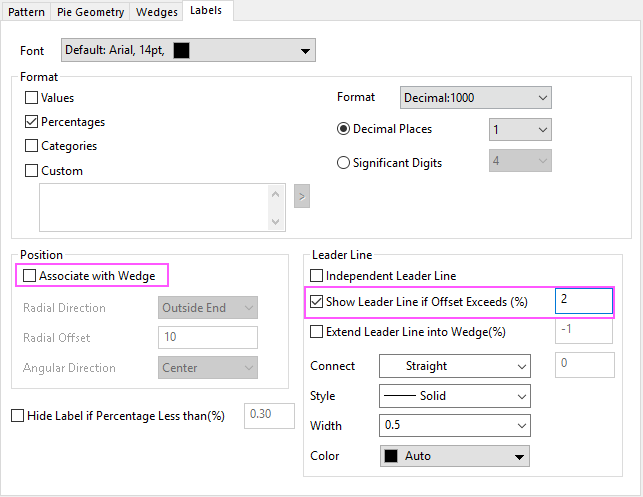Screen dimensions: 643x497
Task: Open the leader line Style dropdown
Action: pyautogui.click(x=455, y=396)
